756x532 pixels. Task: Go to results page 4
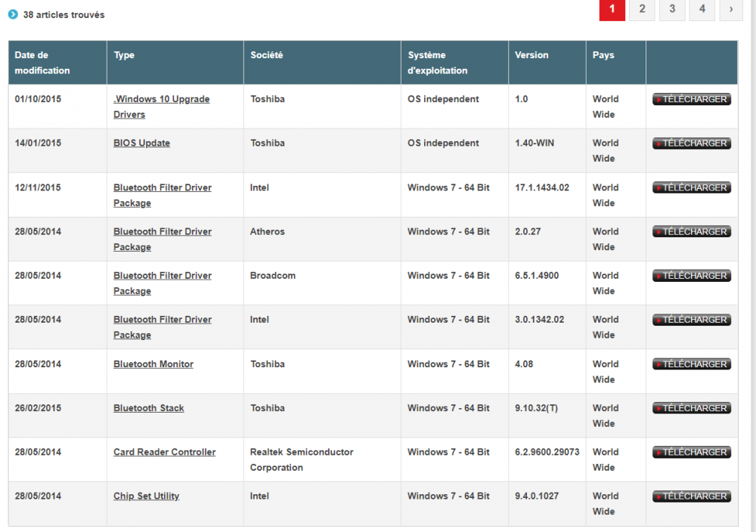[x=702, y=9]
